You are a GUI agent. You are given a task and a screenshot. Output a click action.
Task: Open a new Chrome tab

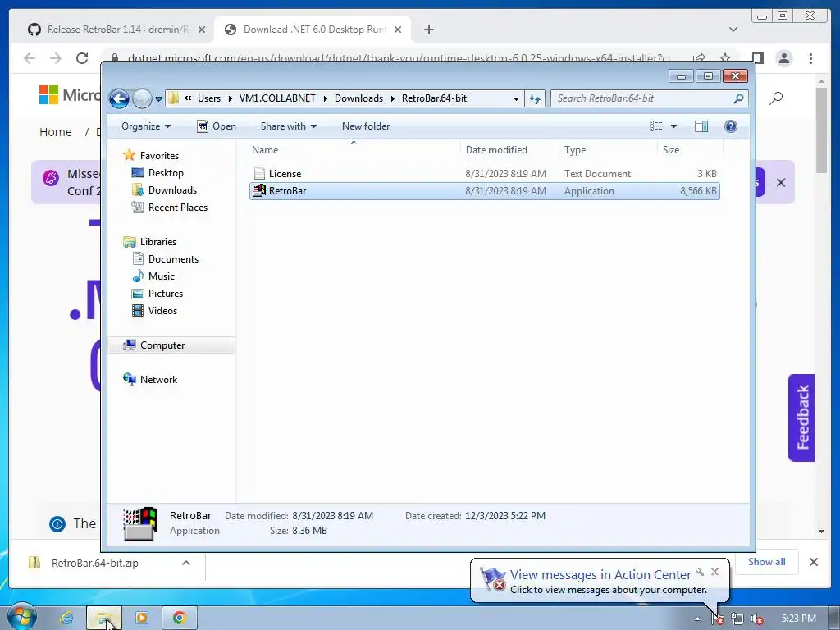(428, 30)
